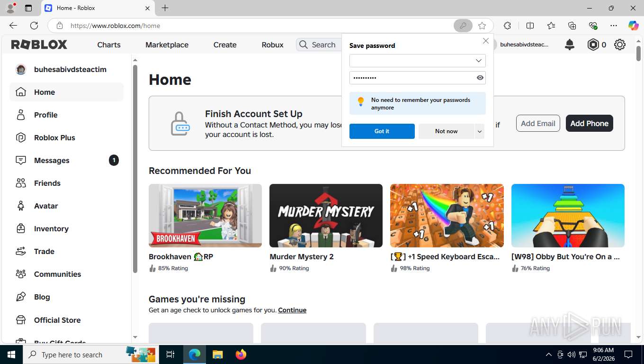644x364 pixels.
Task: Open the Avatar sidebar icon
Action: [x=21, y=206]
